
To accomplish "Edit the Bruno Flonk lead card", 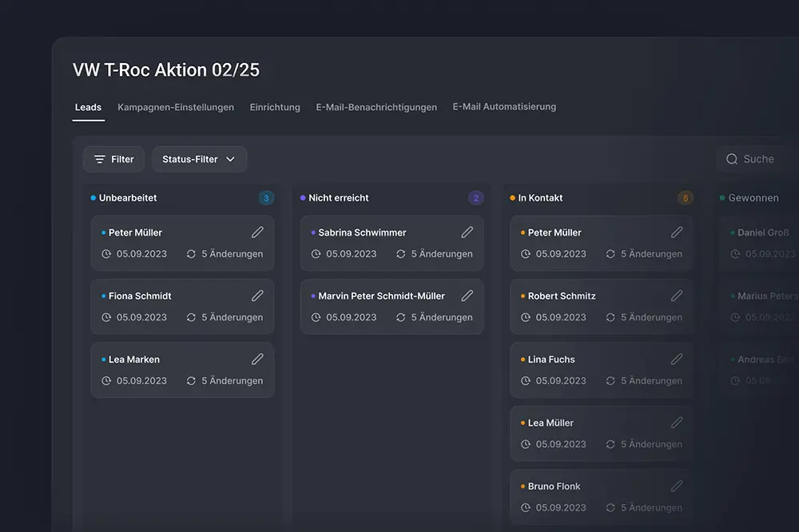I will 677,486.
